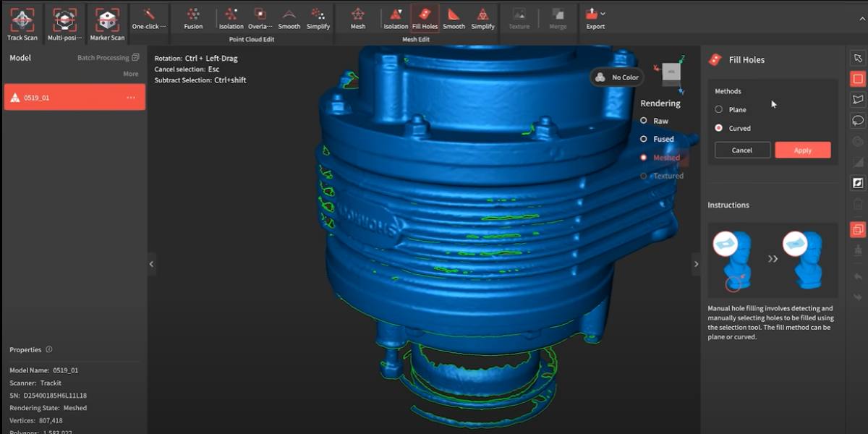Viewport: 868px width, 434px height.
Task: Select the Curved fill method
Action: pyautogui.click(x=718, y=128)
